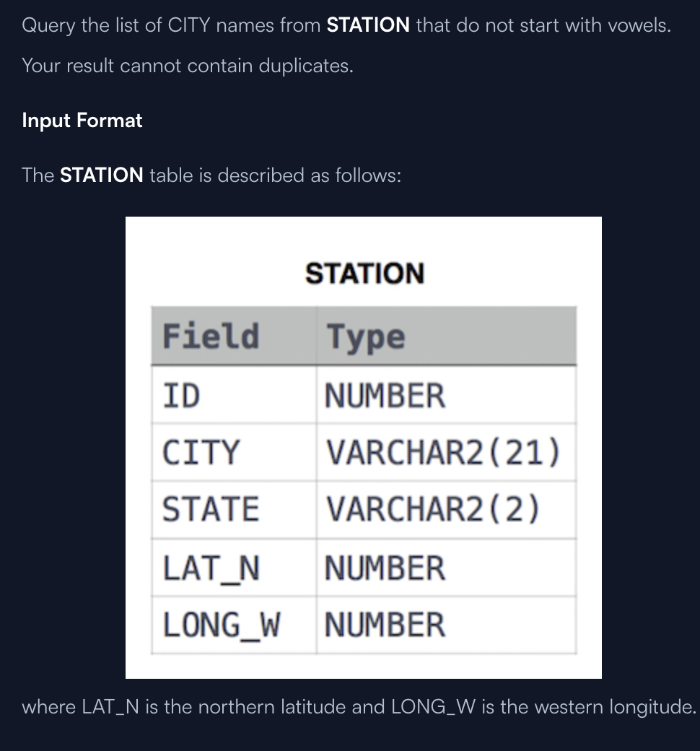Select the STATE field cell

pos(210,509)
